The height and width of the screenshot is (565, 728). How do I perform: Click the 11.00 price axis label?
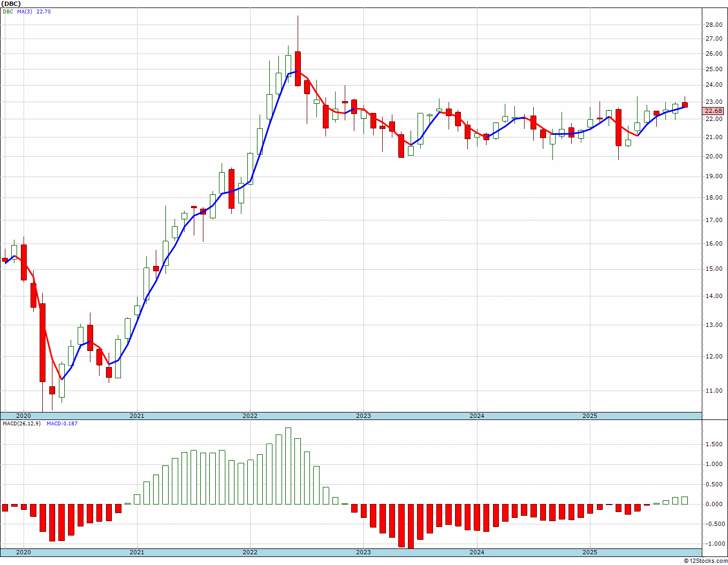714,391
